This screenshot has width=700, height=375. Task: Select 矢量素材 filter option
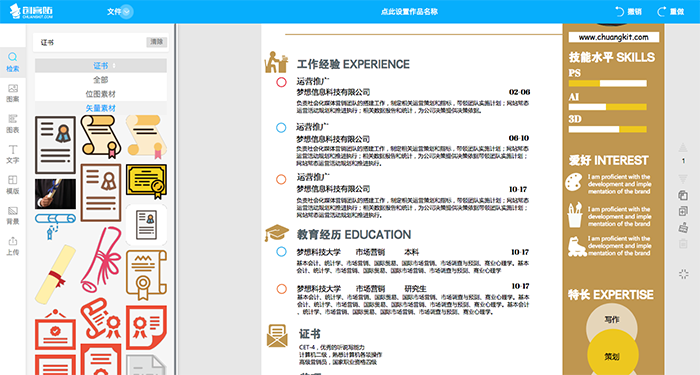(x=101, y=108)
